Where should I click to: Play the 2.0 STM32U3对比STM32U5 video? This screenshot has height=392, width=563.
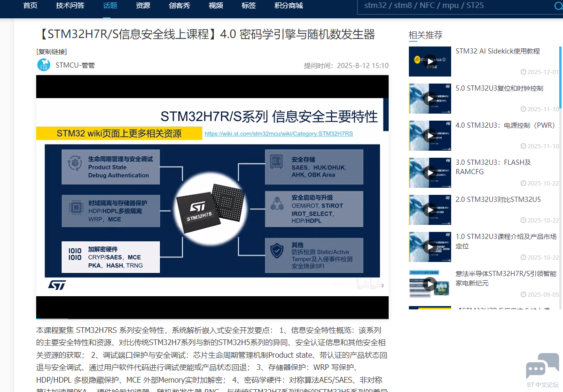[430, 209]
